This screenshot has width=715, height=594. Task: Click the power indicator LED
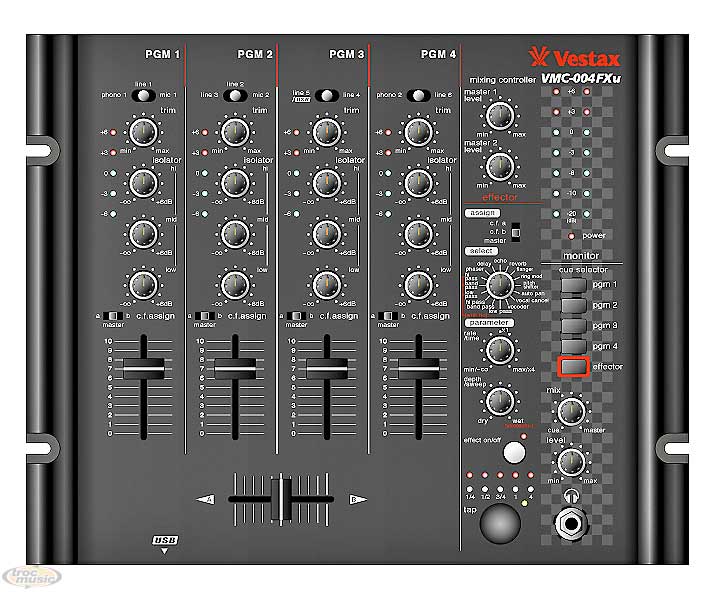tap(571, 236)
